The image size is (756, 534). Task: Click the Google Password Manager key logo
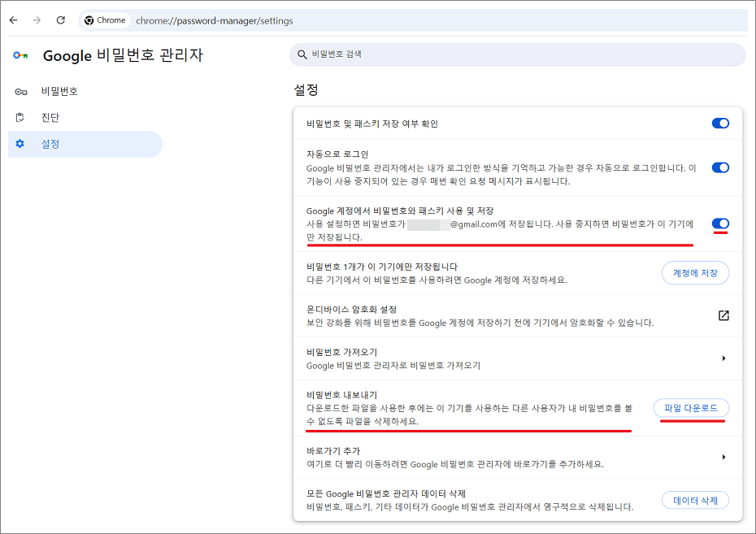click(20, 55)
